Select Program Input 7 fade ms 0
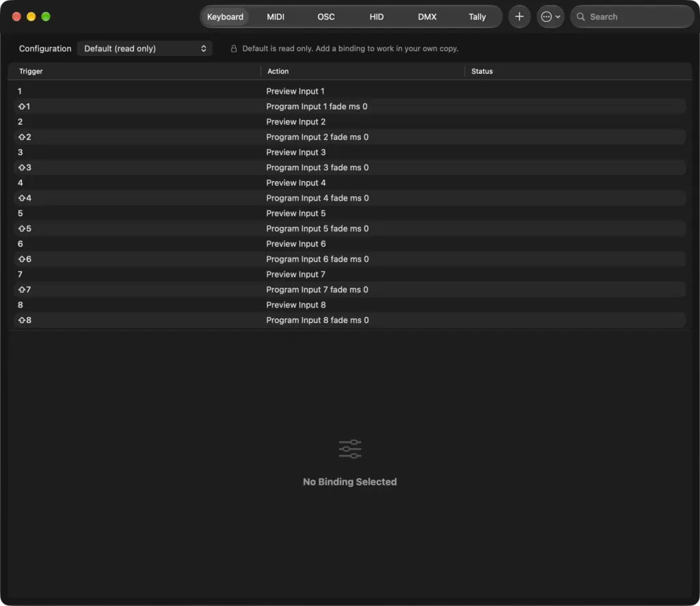700x606 pixels. 349,290
